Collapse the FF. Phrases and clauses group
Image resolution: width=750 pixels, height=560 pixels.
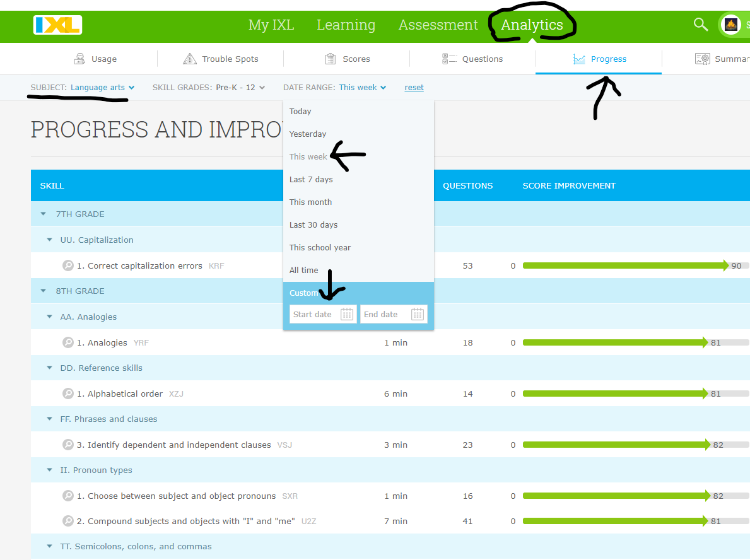click(x=50, y=419)
